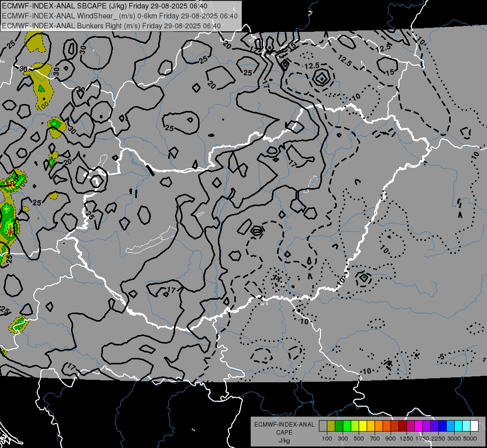Select the olive swatch in CAPE legend

(331, 426)
